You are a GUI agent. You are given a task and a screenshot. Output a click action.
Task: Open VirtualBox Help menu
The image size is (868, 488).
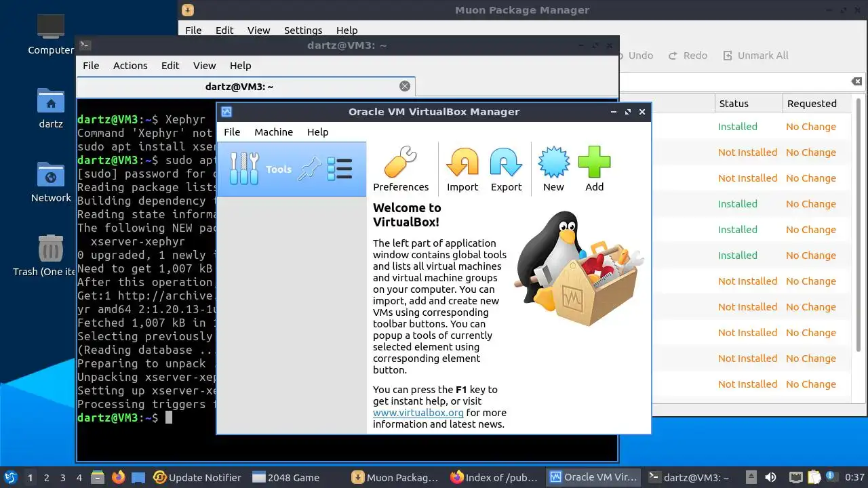point(317,132)
